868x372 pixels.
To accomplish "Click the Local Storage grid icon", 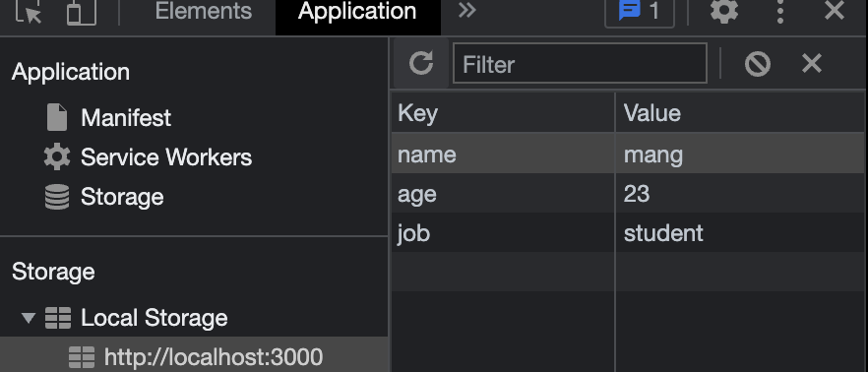I will click(57, 318).
